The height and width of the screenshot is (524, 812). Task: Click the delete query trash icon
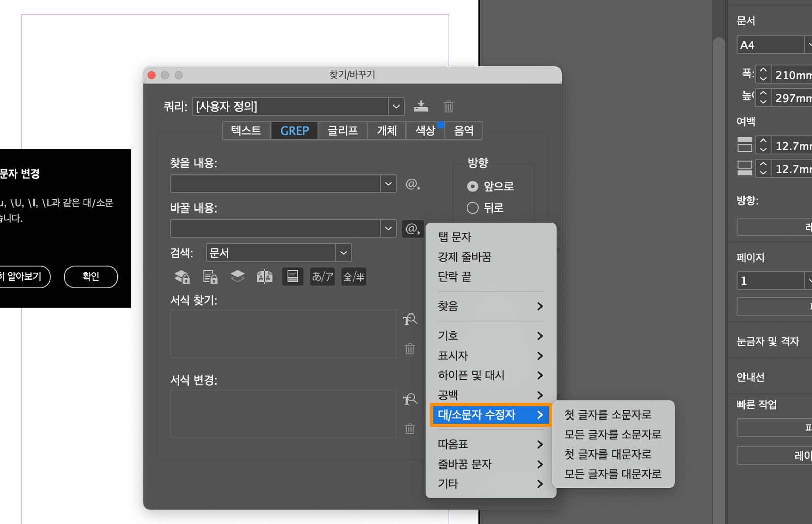448,107
